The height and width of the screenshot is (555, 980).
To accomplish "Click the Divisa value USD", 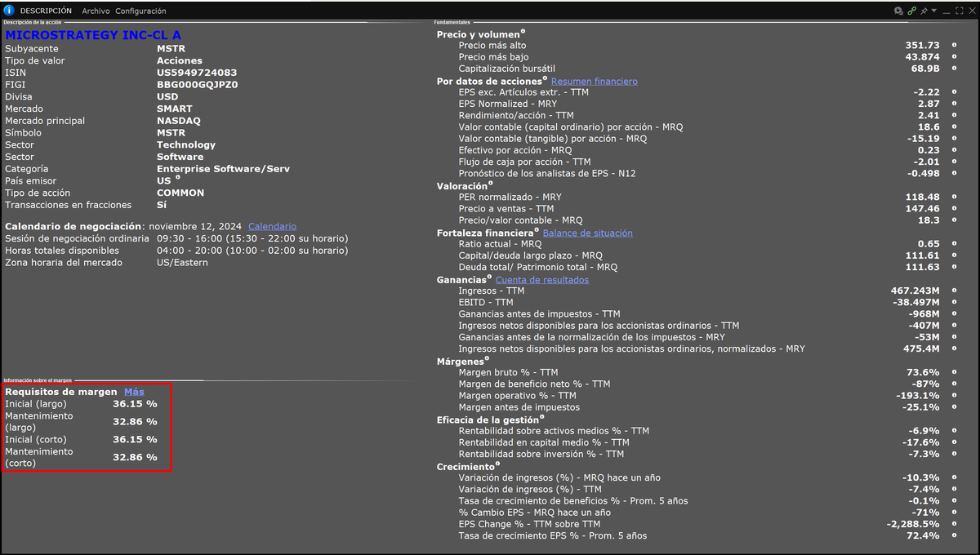I will 167,97.
